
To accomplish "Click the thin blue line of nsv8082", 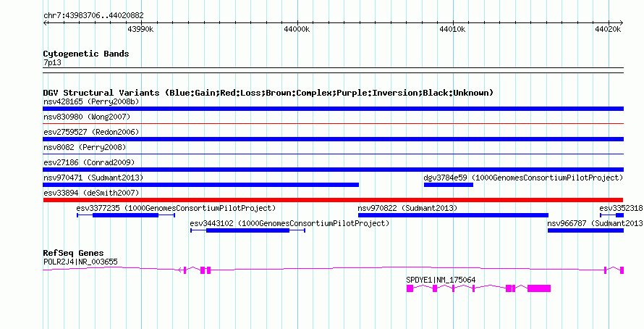I will [x=333, y=154].
